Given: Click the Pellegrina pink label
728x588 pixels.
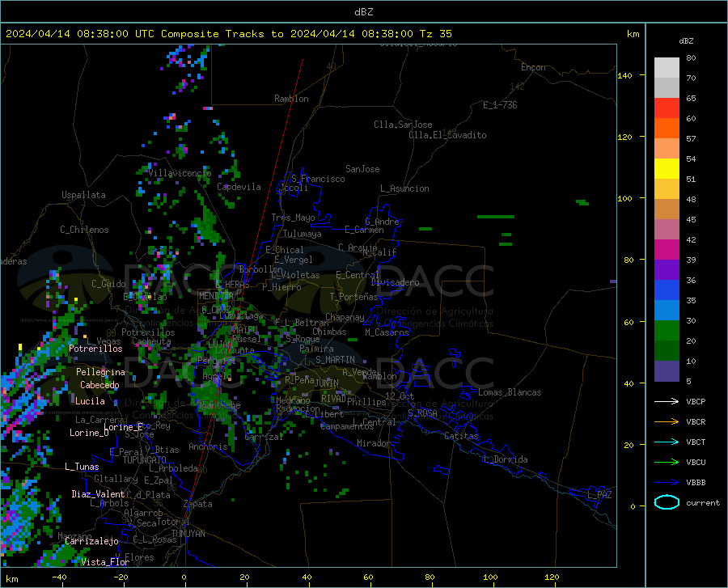Looking at the screenshot, I should point(100,372).
